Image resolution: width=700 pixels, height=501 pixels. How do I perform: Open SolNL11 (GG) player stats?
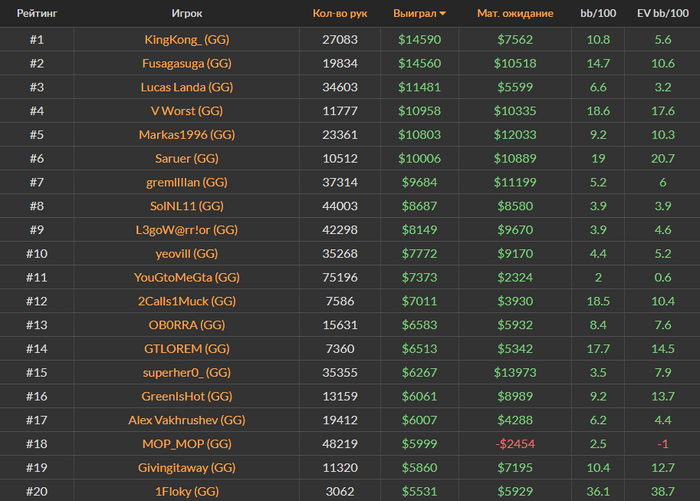pos(187,206)
